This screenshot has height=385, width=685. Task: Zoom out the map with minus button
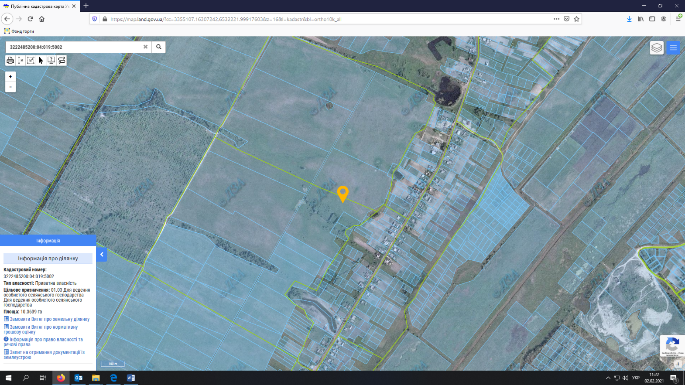(x=10, y=87)
